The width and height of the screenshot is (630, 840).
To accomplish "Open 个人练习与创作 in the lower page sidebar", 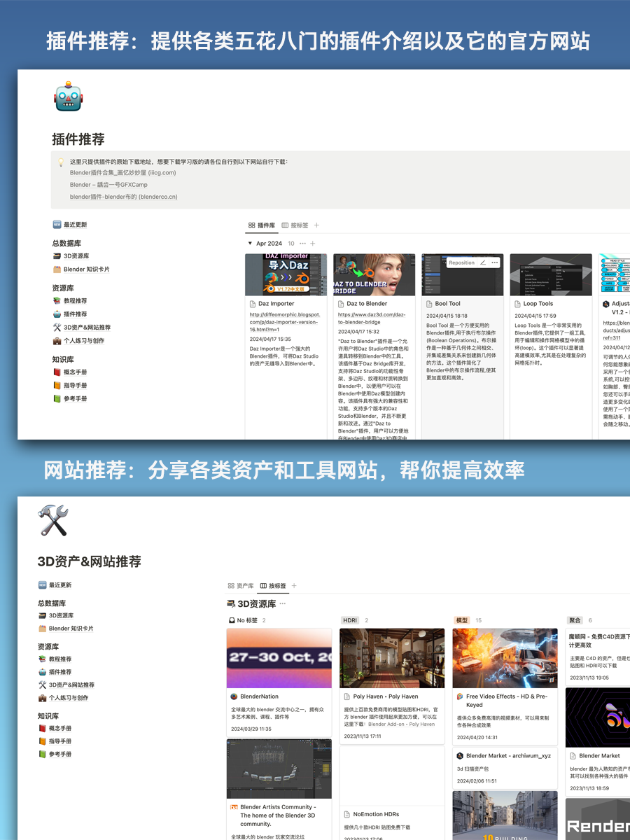I will click(63, 698).
